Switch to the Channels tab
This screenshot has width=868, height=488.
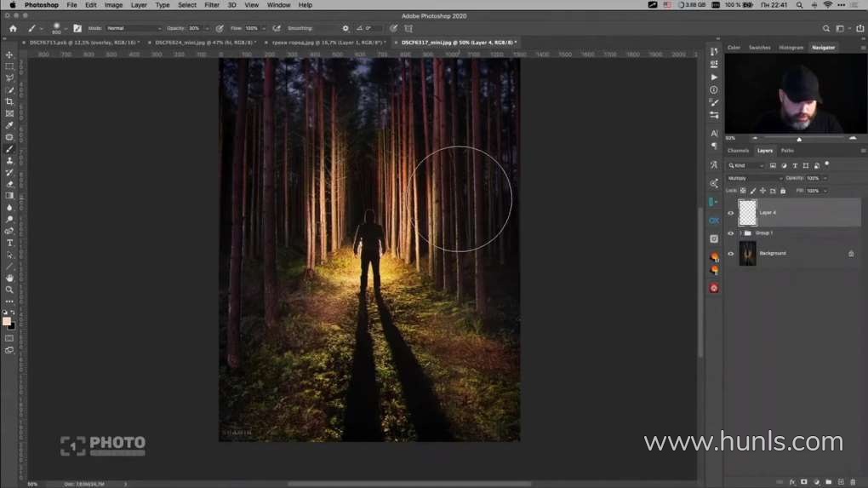tap(738, 151)
